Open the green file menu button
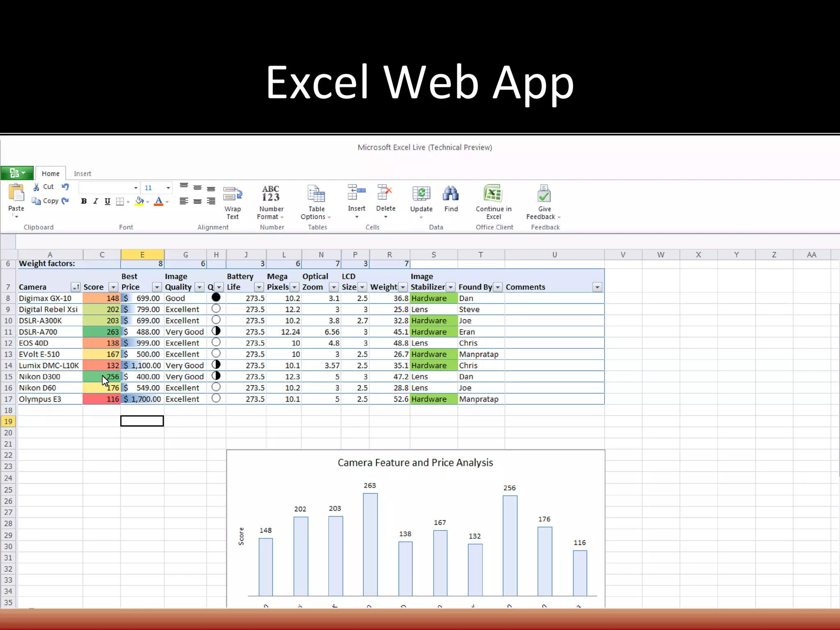Screen dimensions: 840x630 coord(17,173)
